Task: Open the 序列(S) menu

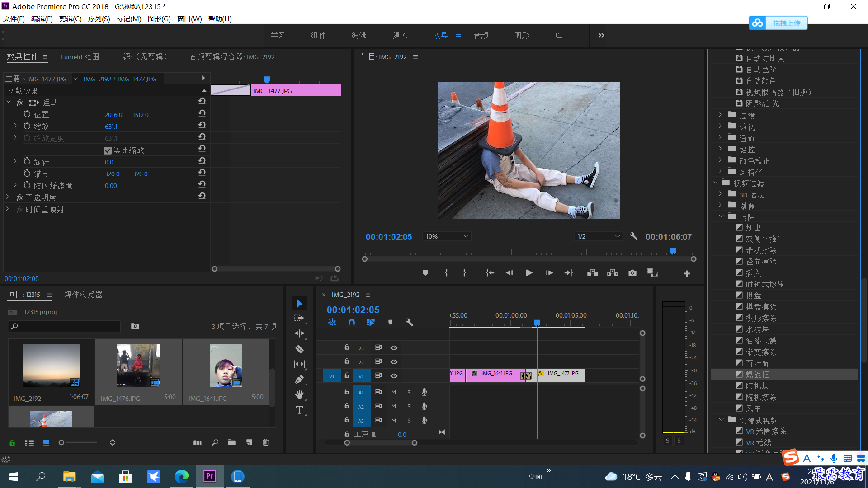Action: click(99, 19)
